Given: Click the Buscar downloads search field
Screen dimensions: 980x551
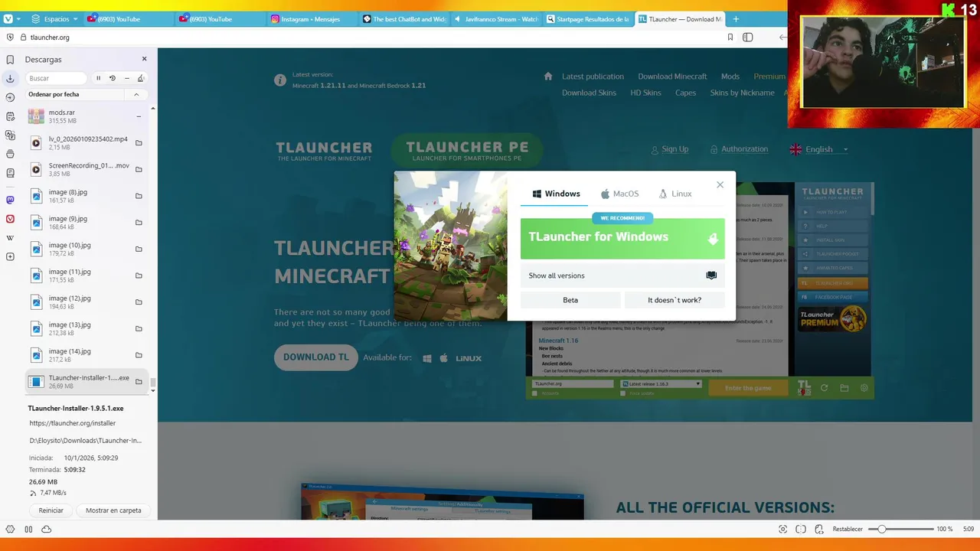Looking at the screenshot, I should (57, 78).
